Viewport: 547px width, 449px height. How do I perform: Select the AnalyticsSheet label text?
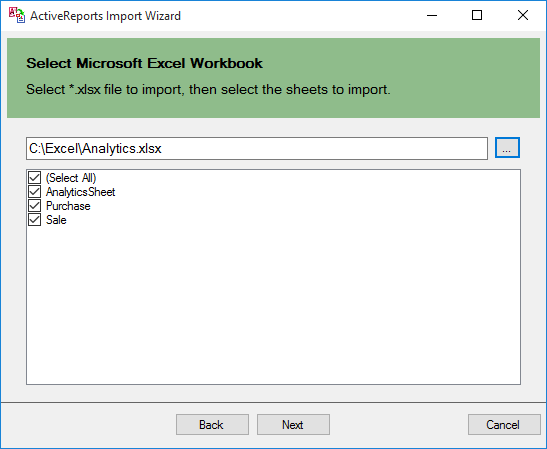click(81, 192)
